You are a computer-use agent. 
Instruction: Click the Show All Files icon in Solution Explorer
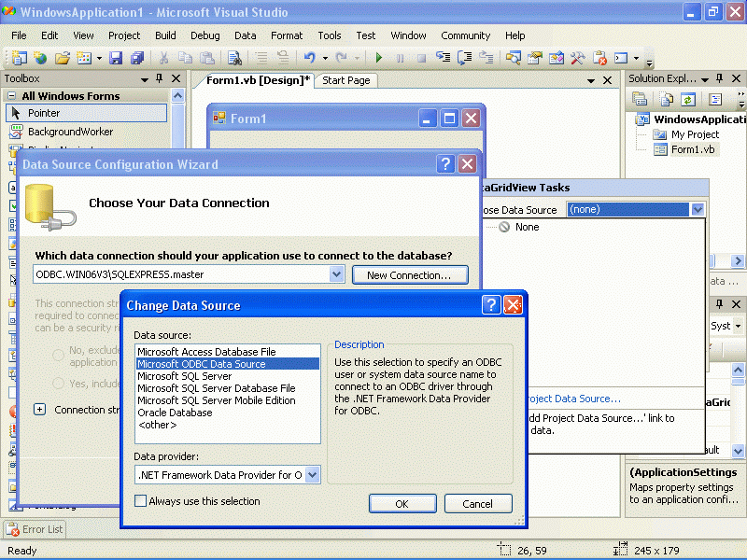[667, 99]
